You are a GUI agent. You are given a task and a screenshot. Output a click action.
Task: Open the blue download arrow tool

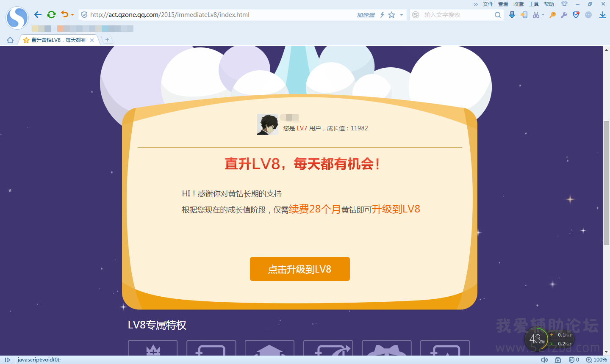coord(512,15)
